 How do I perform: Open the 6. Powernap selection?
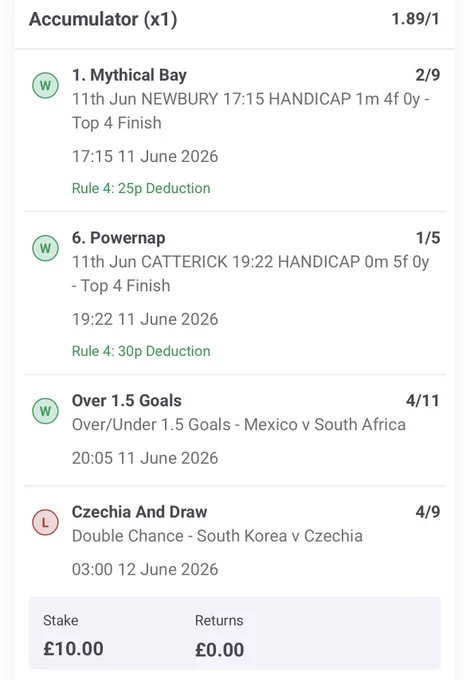coord(118,238)
